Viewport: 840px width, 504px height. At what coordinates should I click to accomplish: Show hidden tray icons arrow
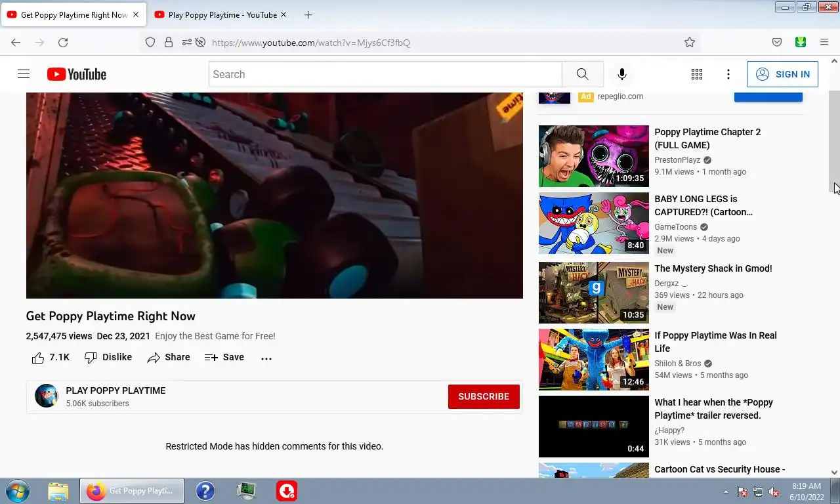point(726,492)
